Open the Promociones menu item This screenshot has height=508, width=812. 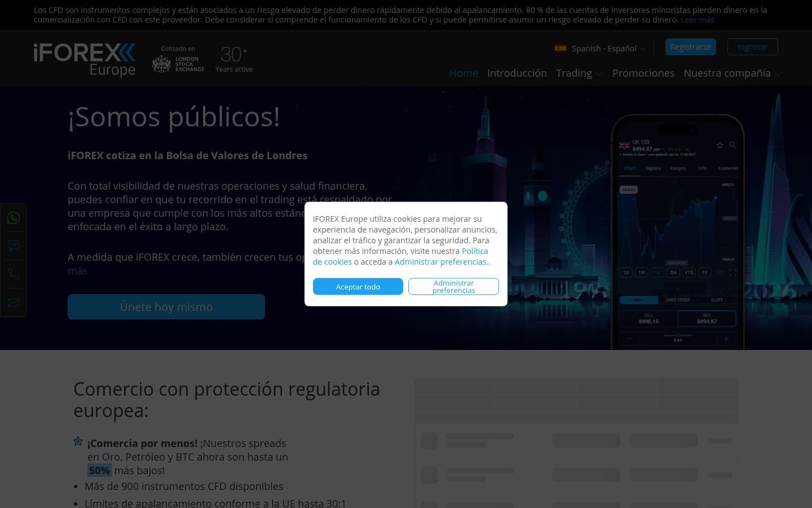(x=643, y=73)
